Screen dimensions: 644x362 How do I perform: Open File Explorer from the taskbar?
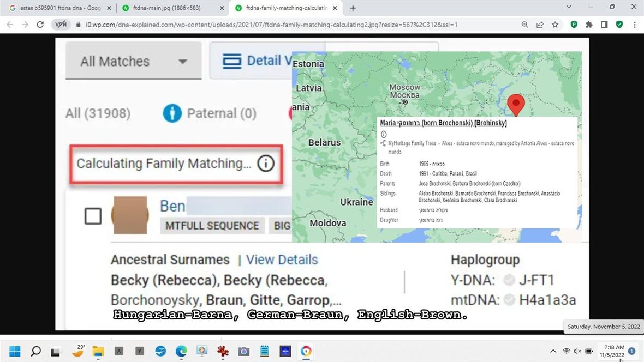pos(98,351)
